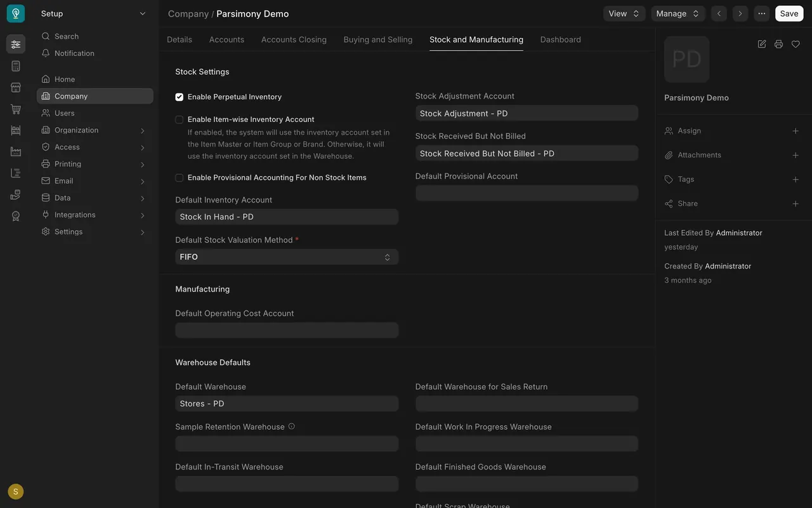This screenshot has height=508, width=812.
Task: Enable Provisional Accounting For Non Stock Items
Action: click(180, 178)
